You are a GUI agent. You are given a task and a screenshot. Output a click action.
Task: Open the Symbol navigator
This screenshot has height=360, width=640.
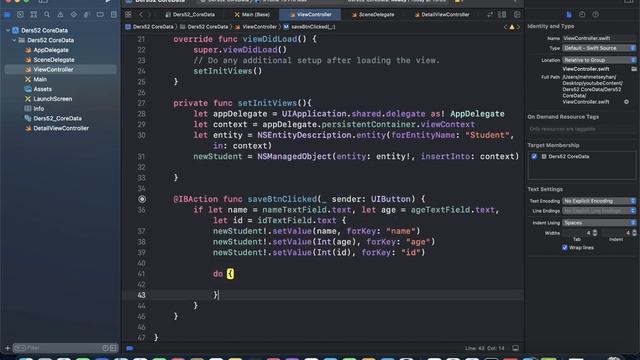click(34, 15)
